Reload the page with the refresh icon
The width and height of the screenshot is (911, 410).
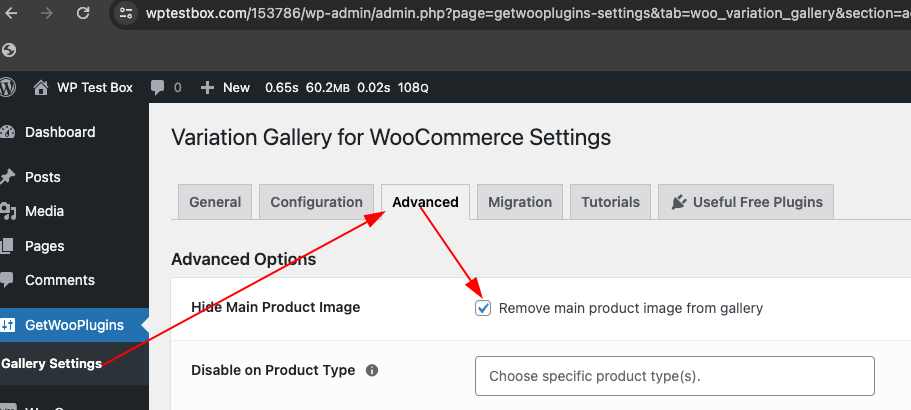click(x=83, y=13)
